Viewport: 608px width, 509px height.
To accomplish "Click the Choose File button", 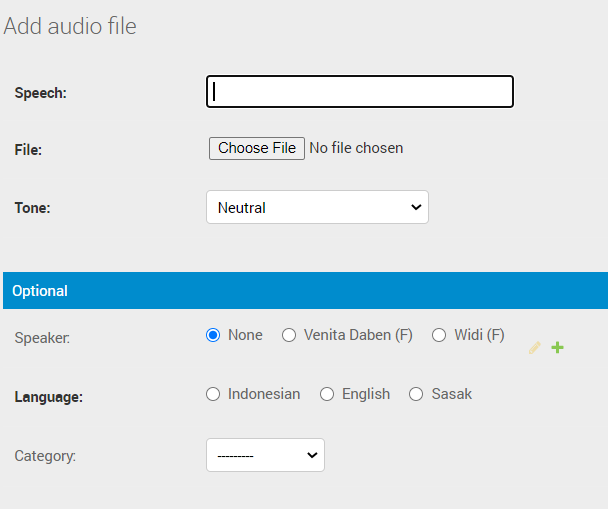I will [257, 148].
